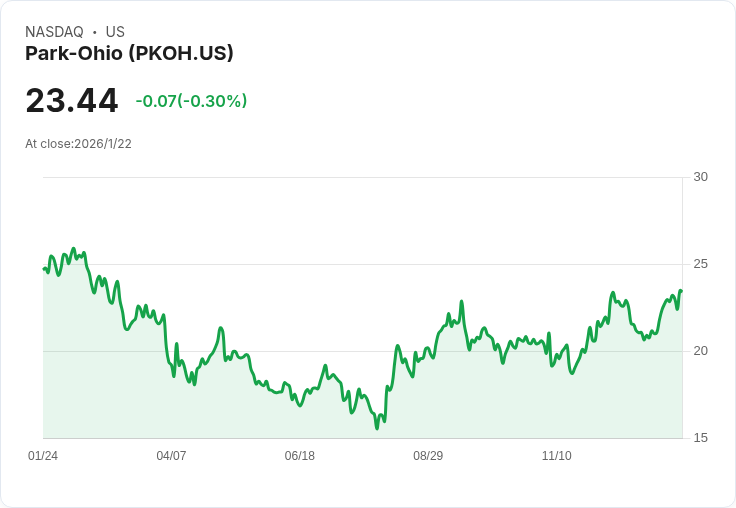The width and height of the screenshot is (736, 508).
Task: Select the 08/29 date on the x-axis
Action: pos(428,456)
